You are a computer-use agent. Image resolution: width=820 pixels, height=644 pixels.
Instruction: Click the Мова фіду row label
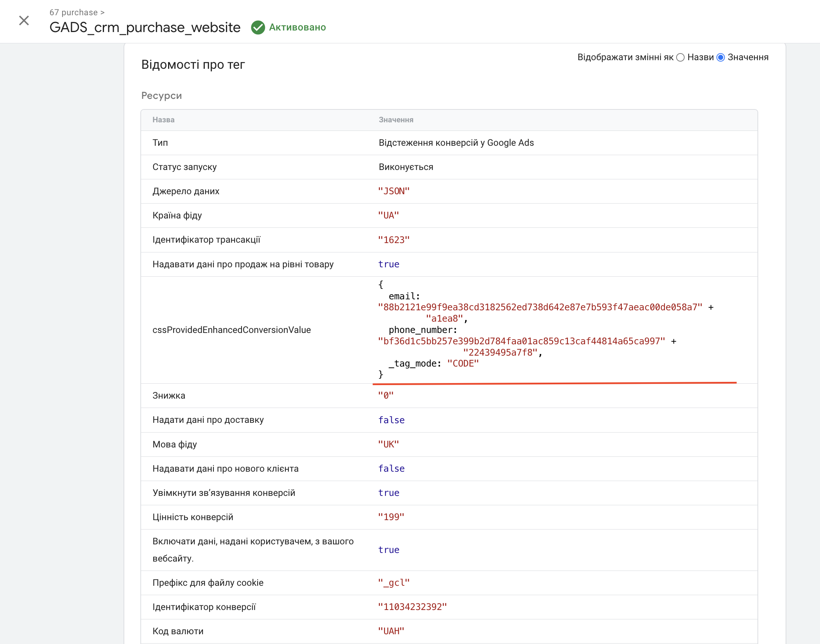175,444
